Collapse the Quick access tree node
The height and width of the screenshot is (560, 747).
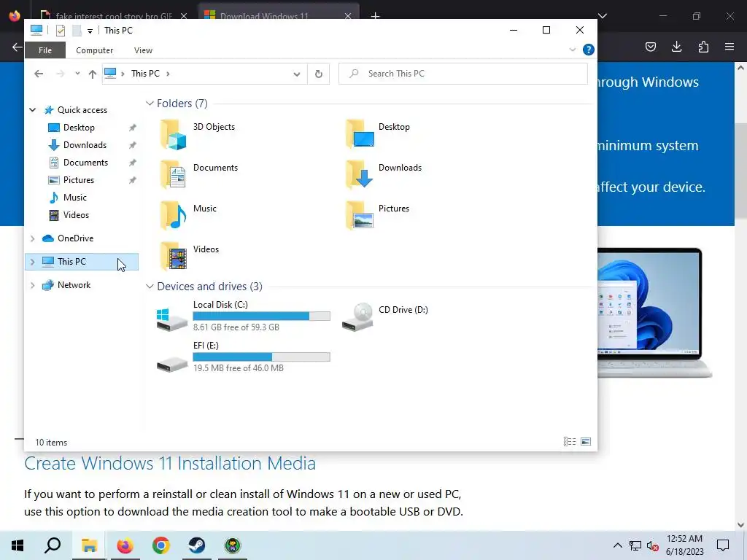[32, 110]
